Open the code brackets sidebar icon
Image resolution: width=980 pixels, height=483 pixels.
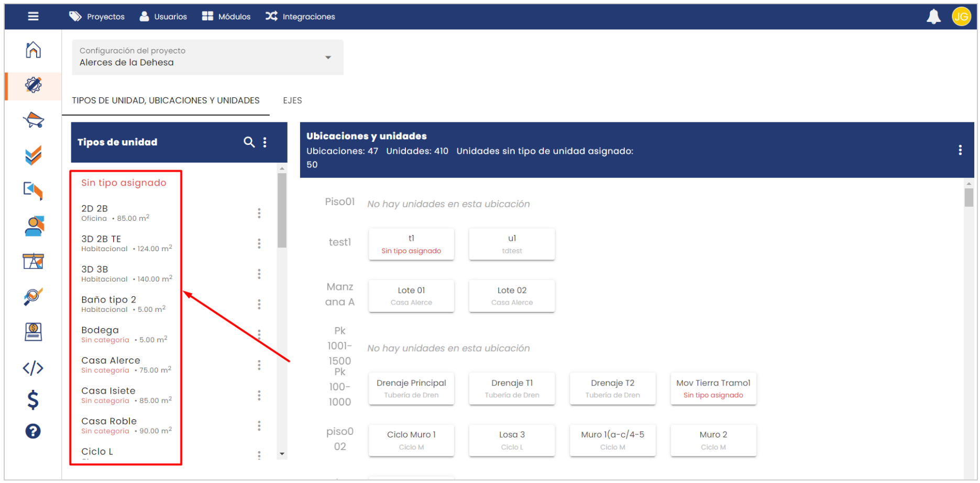[33, 368]
